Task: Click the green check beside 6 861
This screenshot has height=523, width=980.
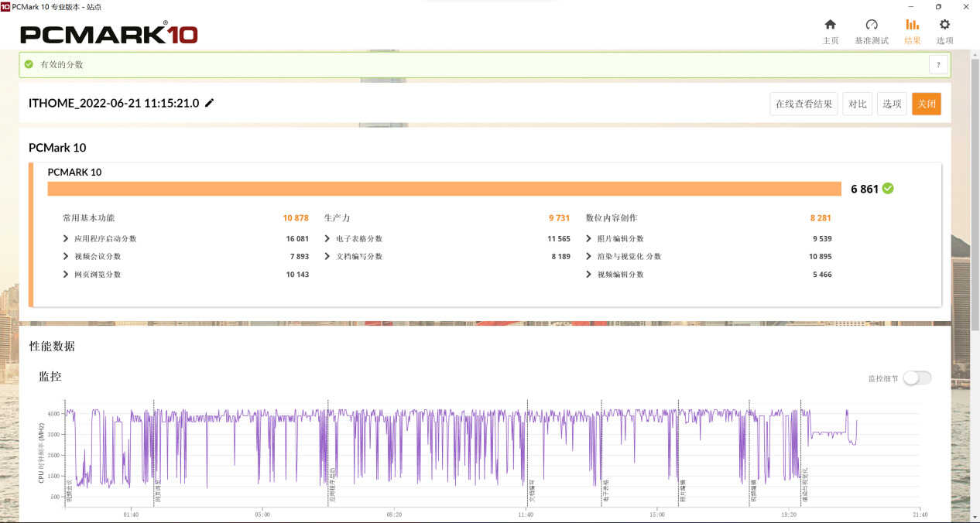Action: pyautogui.click(x=888, y=189)
